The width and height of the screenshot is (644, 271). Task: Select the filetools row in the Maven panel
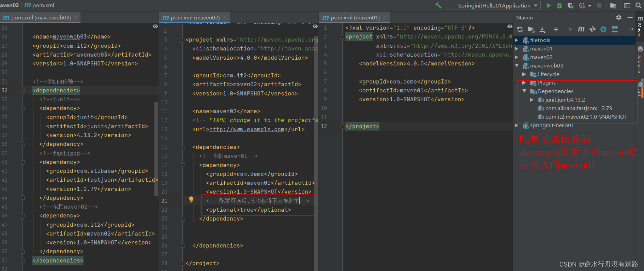(x=574, y=40)
